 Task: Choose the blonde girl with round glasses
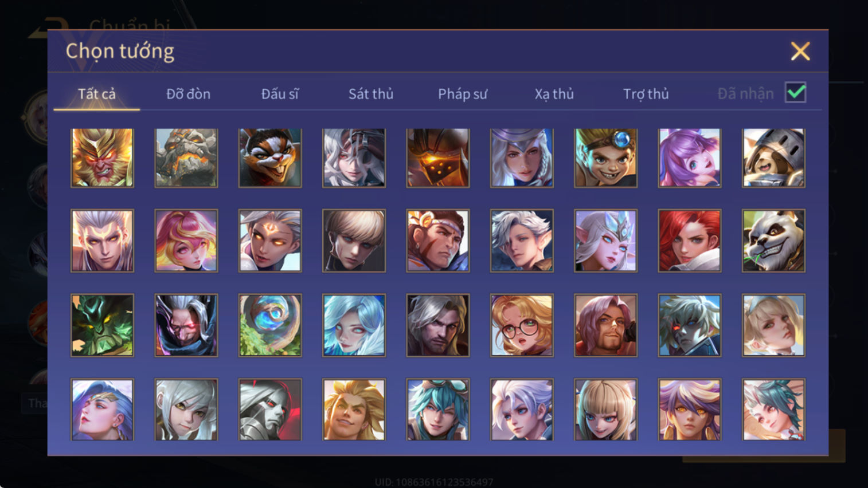(x=522, y=325)
